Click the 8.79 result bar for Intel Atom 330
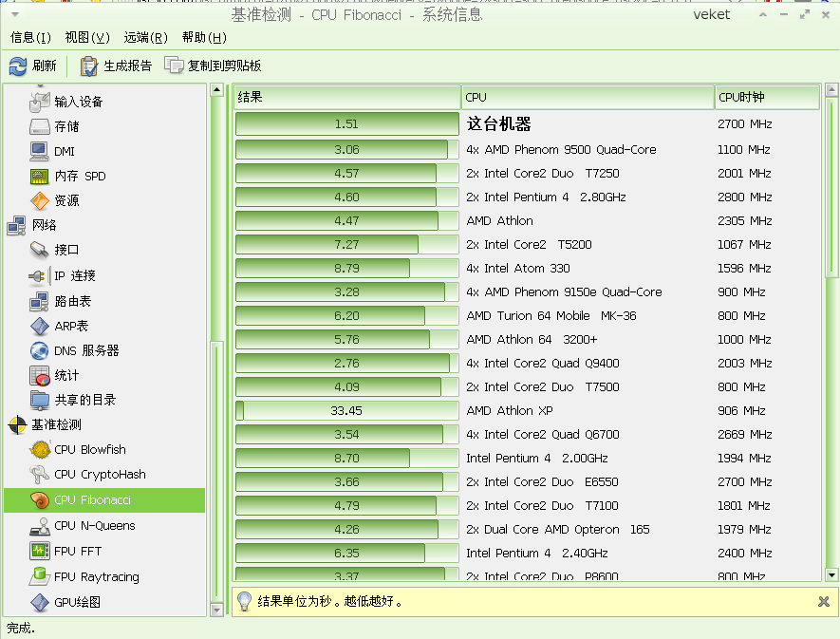This screenshot has height=639, width=840. click(347, 268)
